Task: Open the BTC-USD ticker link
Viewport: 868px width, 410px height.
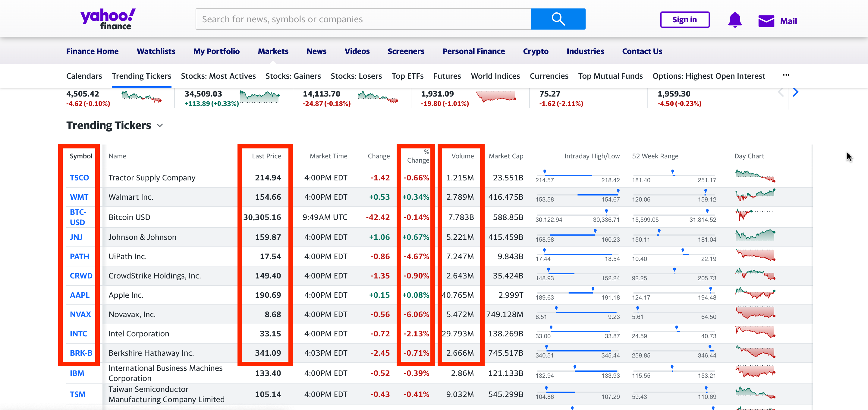Action: (x=78, y=217)
